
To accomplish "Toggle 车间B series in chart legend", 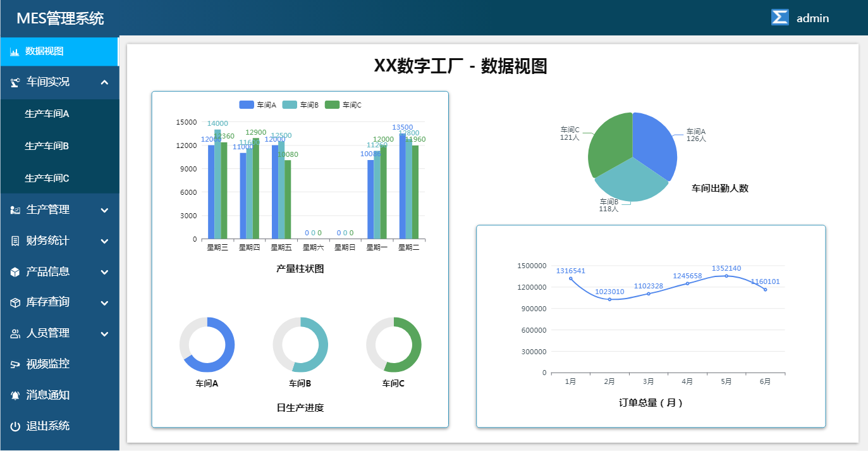I will click(300, 105).
